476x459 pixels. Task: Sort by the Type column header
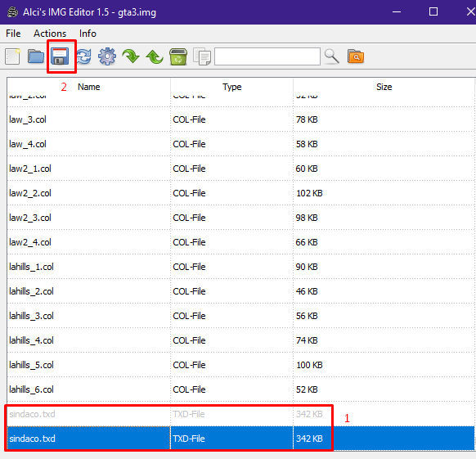click(232, 87)
